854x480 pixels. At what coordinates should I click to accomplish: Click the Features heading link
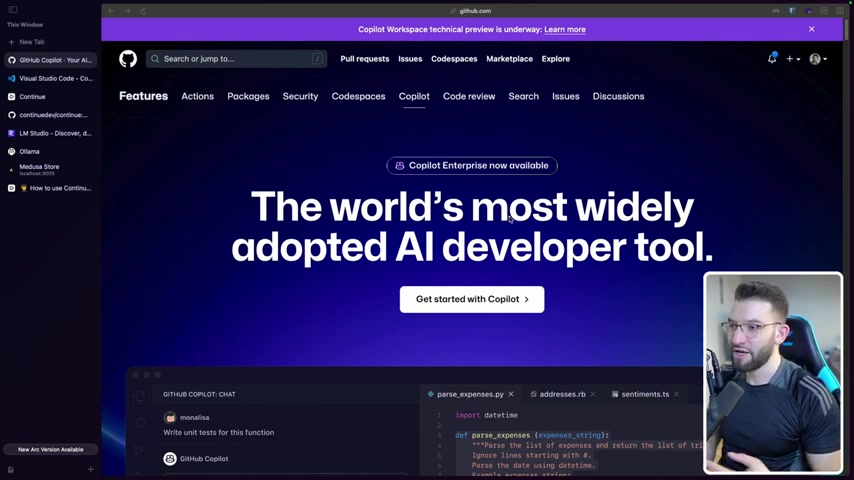click(x=143, y=96)
